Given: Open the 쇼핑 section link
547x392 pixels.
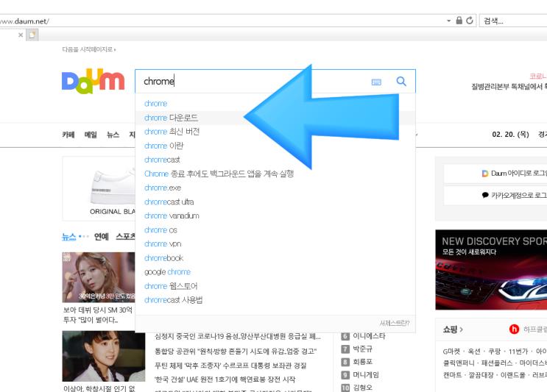Looking at the screenshot, I should [453, 329].
